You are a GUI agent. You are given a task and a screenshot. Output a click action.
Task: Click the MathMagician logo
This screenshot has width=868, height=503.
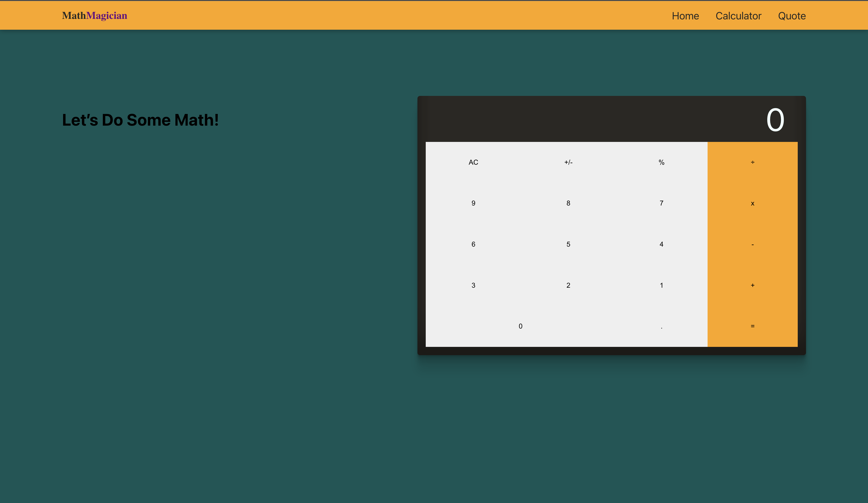click(x=94, y=16)
